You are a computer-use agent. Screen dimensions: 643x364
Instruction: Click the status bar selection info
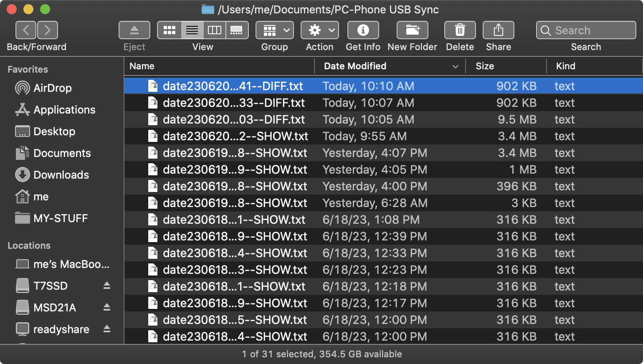321,354
